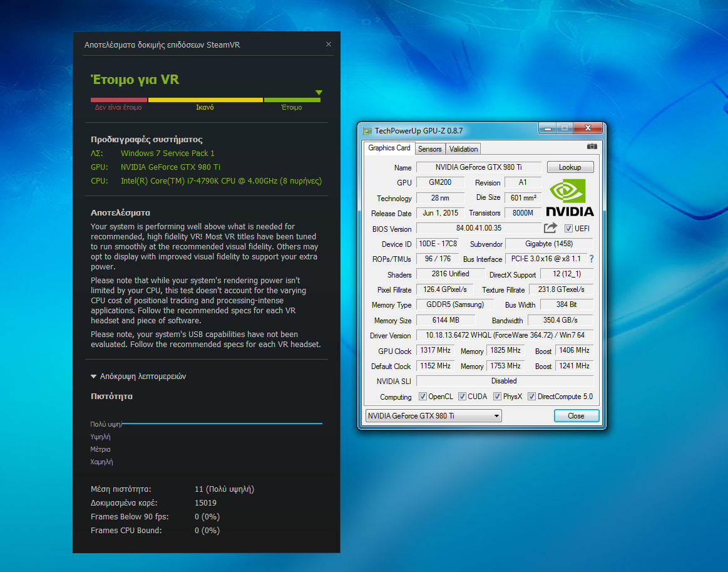Screen dimensions: 728x572
Task: Click the Shaders field 2816 Unified
Action: [450, 274]
